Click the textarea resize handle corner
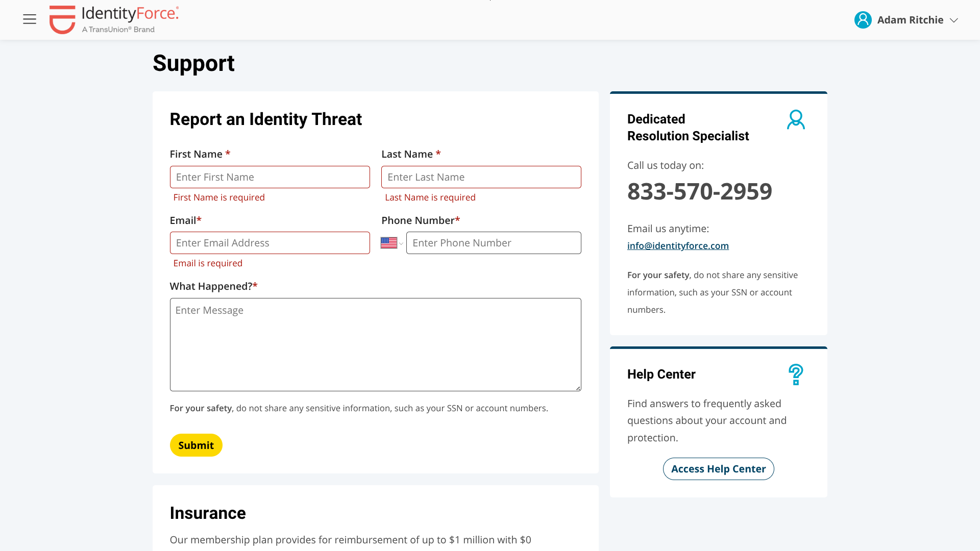980x551 pixels. pyautogui.click(x=578, y=388)
